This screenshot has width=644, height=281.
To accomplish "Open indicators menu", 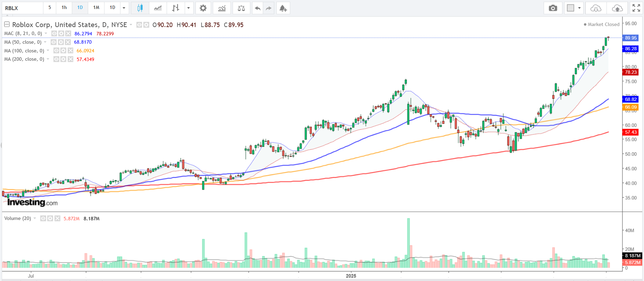I will pos(222,8).
